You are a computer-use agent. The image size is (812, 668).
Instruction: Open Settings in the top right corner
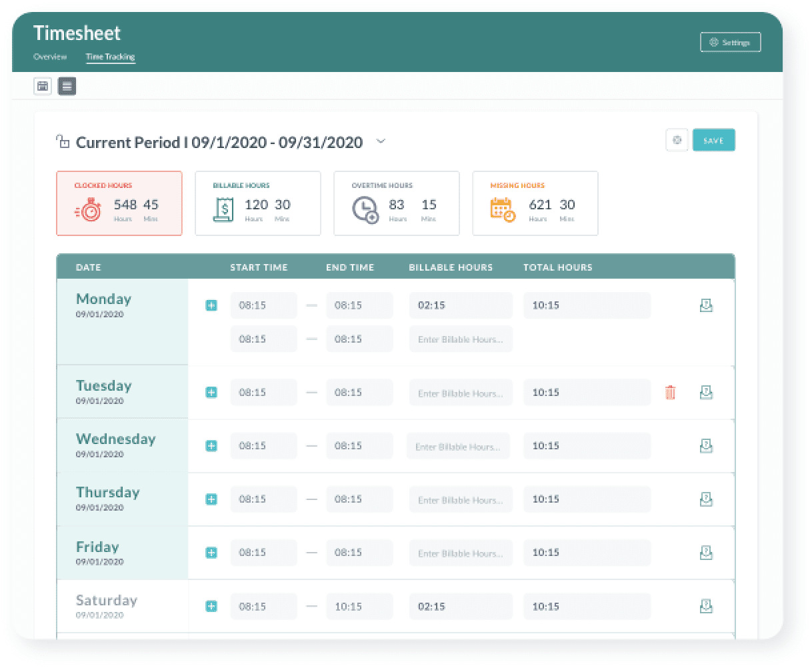[730, 41]
